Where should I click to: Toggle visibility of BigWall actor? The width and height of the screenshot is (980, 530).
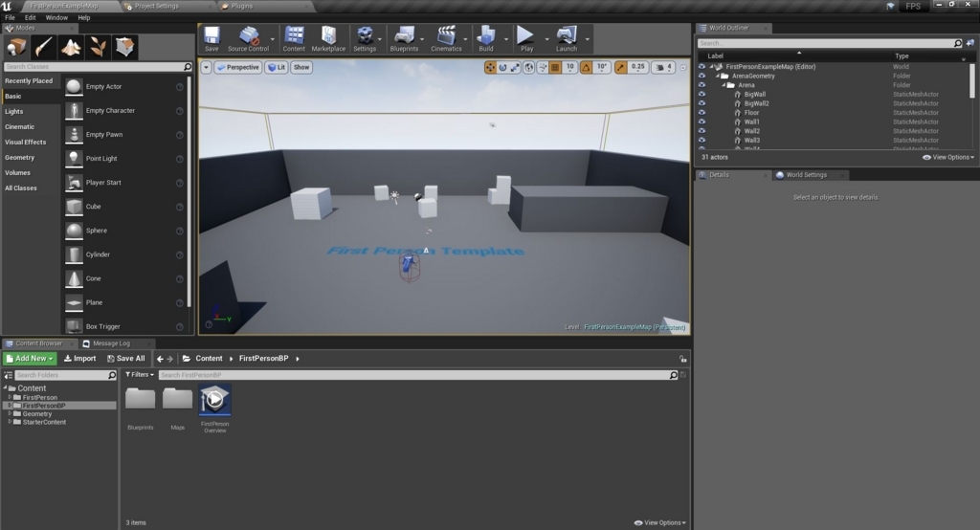(x=702, y=94)
